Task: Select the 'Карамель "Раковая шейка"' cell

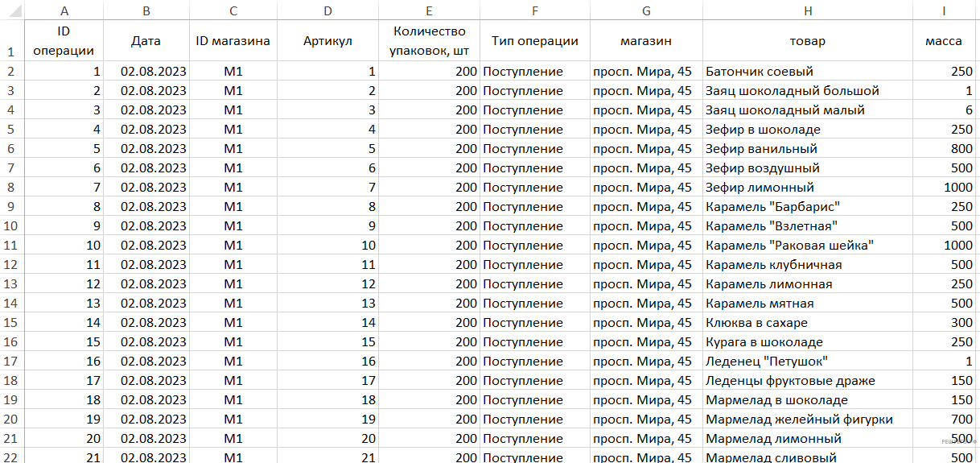Action: click(789, 246)
